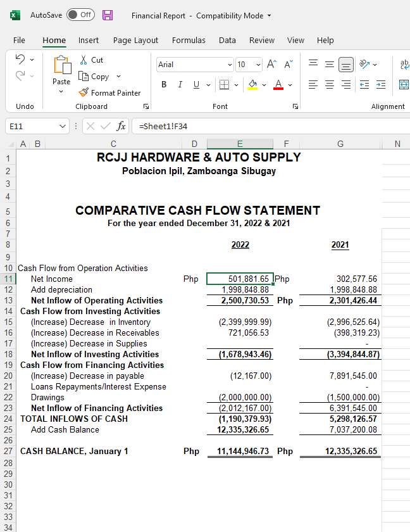The height and width of the screenshot is (532, 410).
Task: Click the Cut scissors icon
Action: [84, 60]
